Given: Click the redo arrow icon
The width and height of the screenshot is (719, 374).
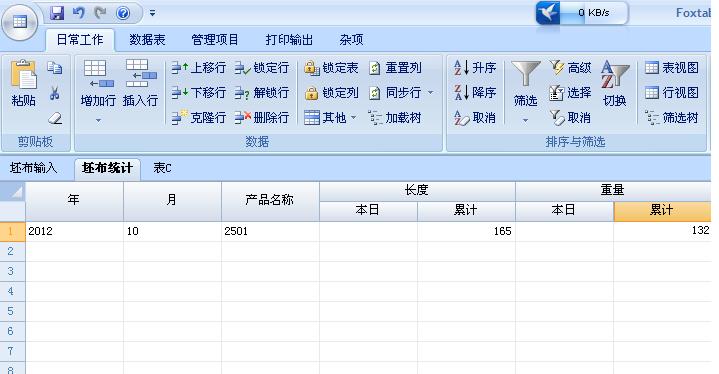Looking at the screenshot, I should pos(100,13).
